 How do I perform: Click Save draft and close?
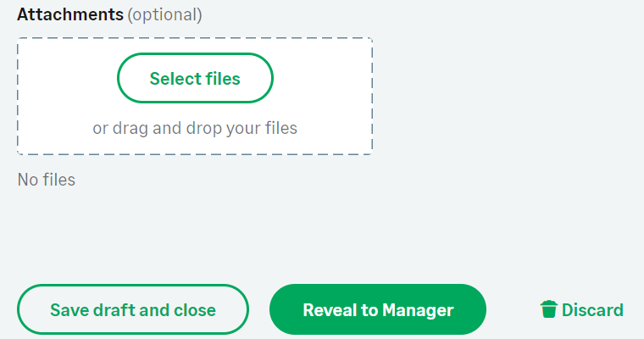(133, 309)
